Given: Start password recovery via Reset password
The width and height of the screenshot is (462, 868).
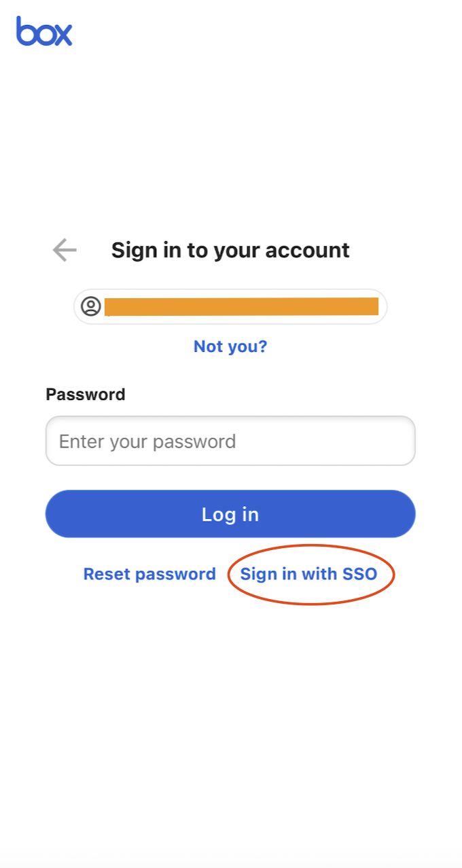Looking at the screenshot, I should pyautogui.click(x=149, y=574).
